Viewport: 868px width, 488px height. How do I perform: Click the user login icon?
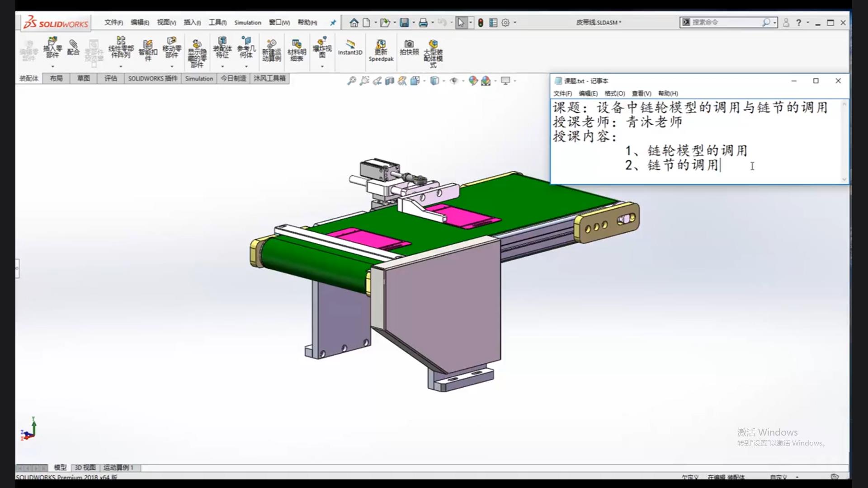786,23
